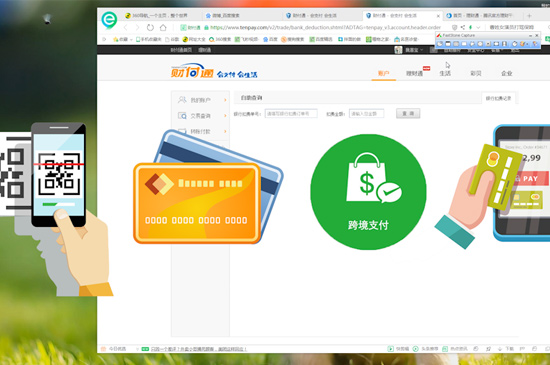Open a new browser tab with plus
Viewport: 550px width, 365px height.
(529, 16)
